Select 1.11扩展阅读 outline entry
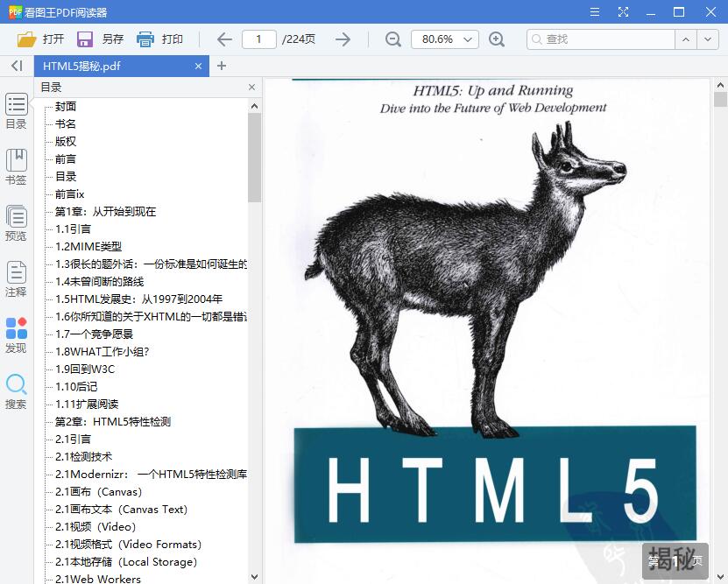Image resolution: width=728 pixels, height=584 pixels. [x=87, y=404]
